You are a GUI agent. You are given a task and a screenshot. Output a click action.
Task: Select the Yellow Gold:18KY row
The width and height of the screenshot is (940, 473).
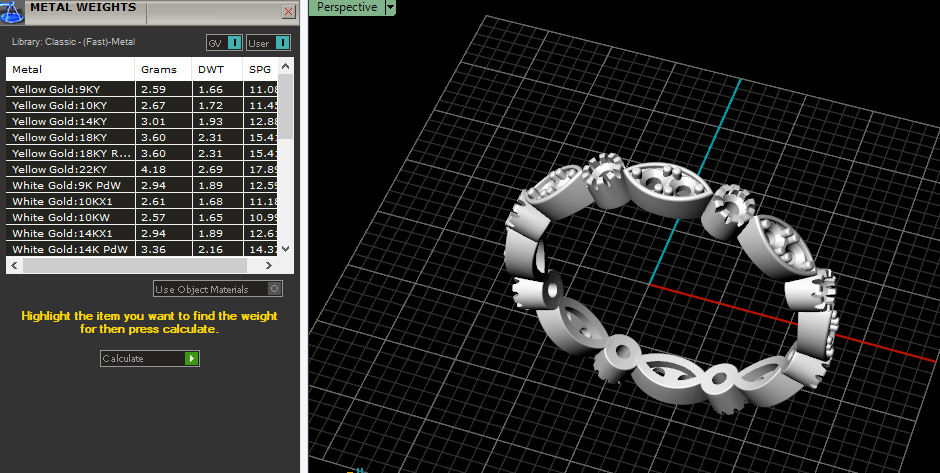click(x=142, y=137)
